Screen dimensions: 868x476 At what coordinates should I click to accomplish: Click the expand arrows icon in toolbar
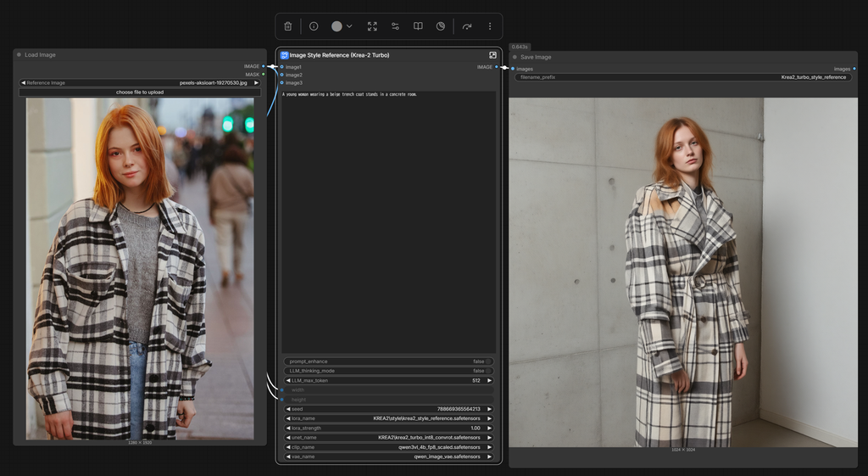(373, 26)
